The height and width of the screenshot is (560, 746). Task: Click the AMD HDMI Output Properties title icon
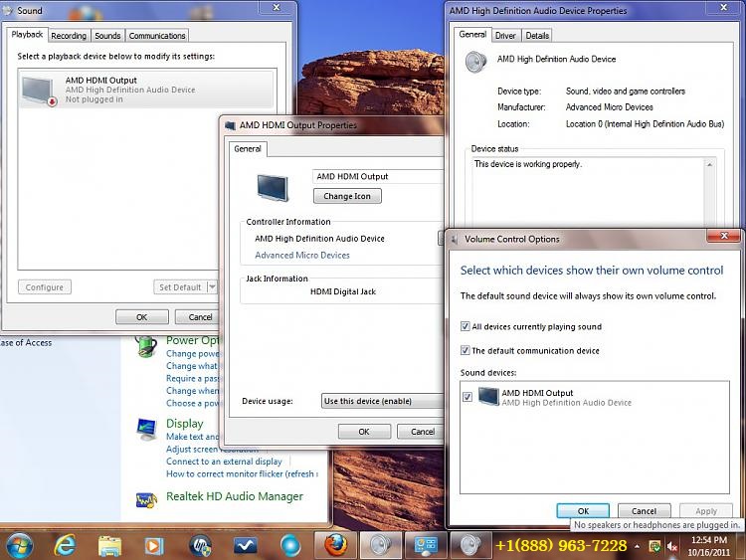coord(231,125)
